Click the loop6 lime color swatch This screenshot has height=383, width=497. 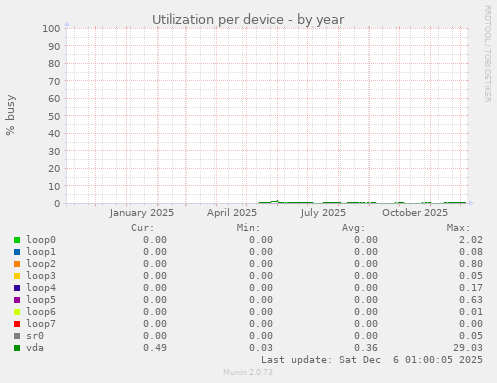point(17,312)
